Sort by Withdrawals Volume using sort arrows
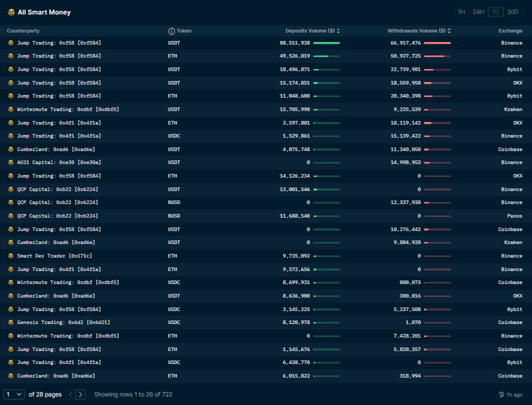The width and height of the screenshot is (532, 405). 450,31
